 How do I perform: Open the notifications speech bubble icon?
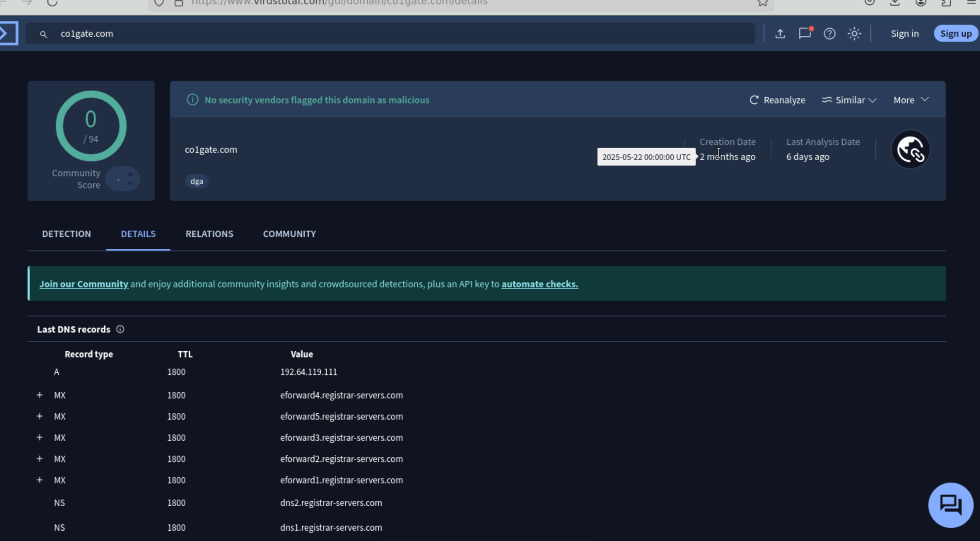tap(805, 33)
